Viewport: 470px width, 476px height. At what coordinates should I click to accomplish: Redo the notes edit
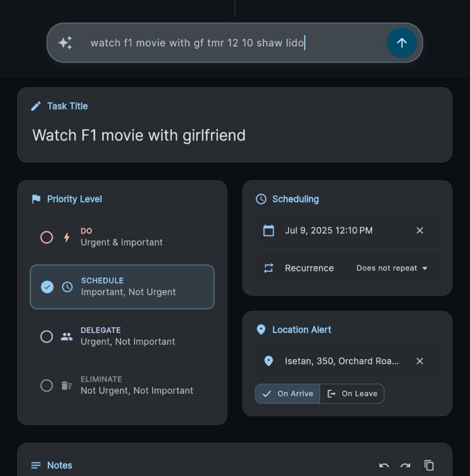click(405, 465)
